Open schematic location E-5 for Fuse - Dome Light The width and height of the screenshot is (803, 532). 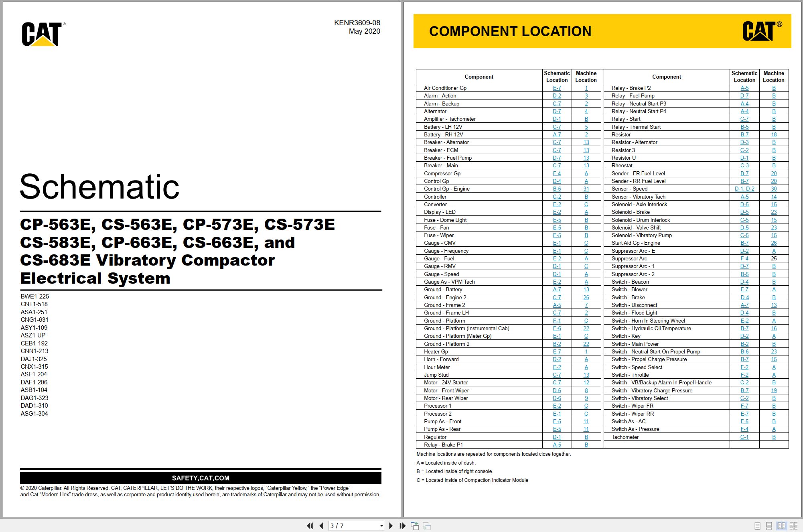[557, 220]
